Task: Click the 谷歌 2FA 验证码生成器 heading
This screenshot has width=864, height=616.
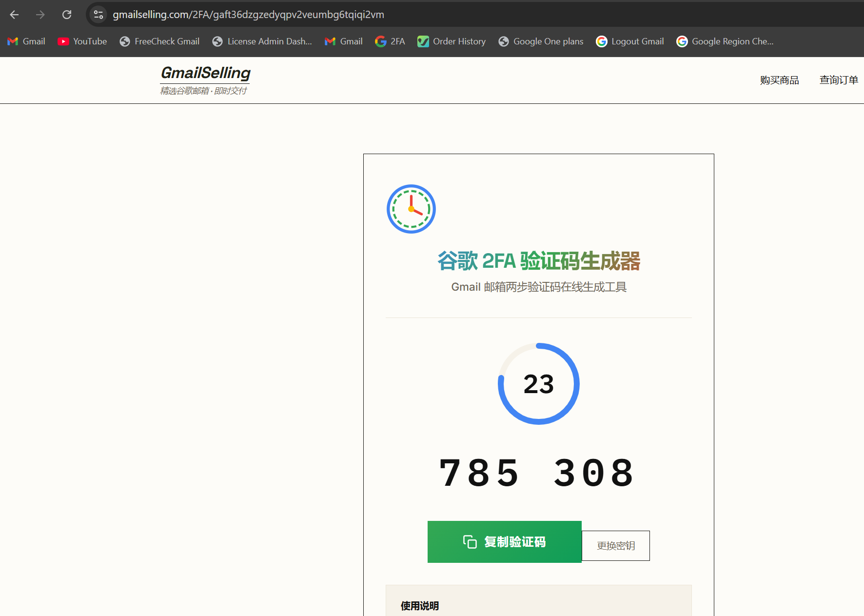Action: 539,261
